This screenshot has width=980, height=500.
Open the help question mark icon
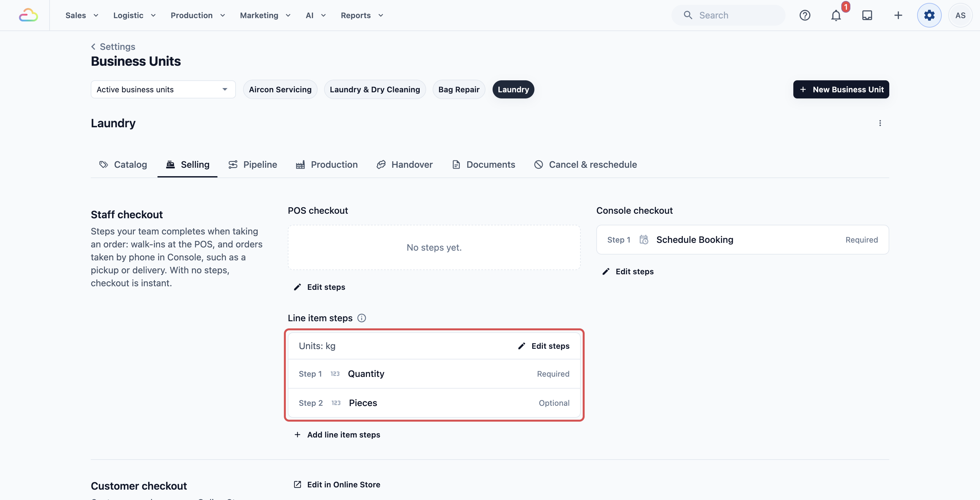pos(805,15)
